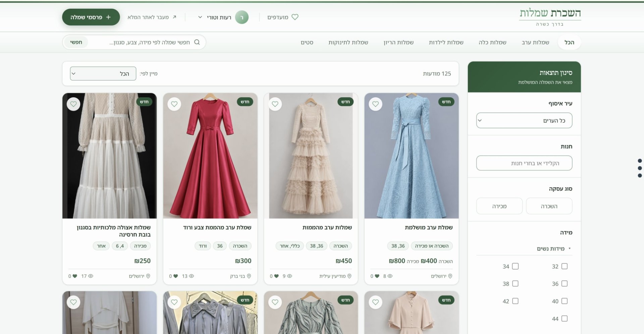Toggle size 36 checkbox
The image size is (644, 334).
pos(565,284)
